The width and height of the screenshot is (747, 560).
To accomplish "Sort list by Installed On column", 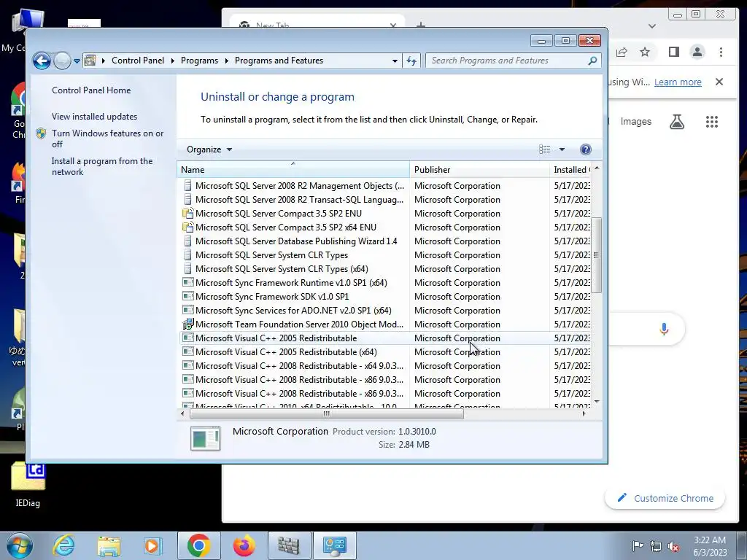I will click(570, 169).
